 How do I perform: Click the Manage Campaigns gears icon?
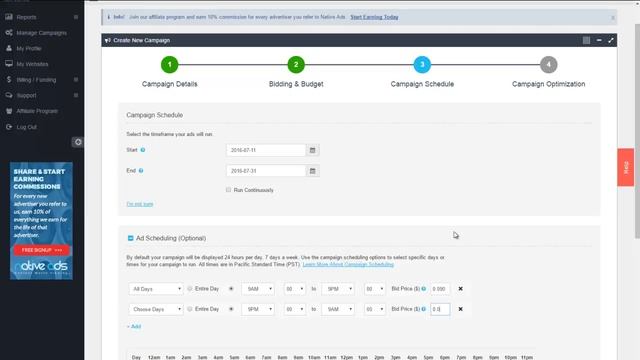pyautogui.click(x=9, y=33)
